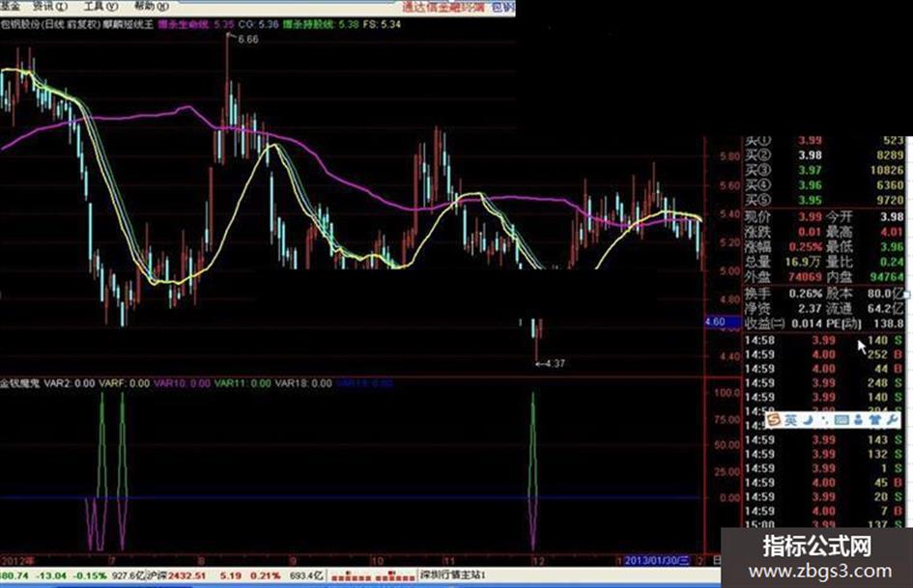Click the 14:59 trade row with 7 B
Image resolution: width=913 pixels, height=588 pixels.
pyautogui.click(x=824, y=511)
